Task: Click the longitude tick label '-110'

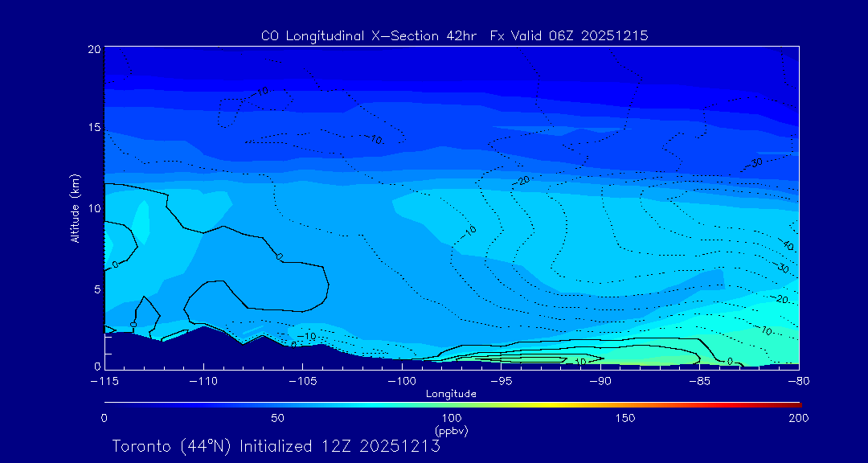Action: pyautogui.click(x=203, y=382)
